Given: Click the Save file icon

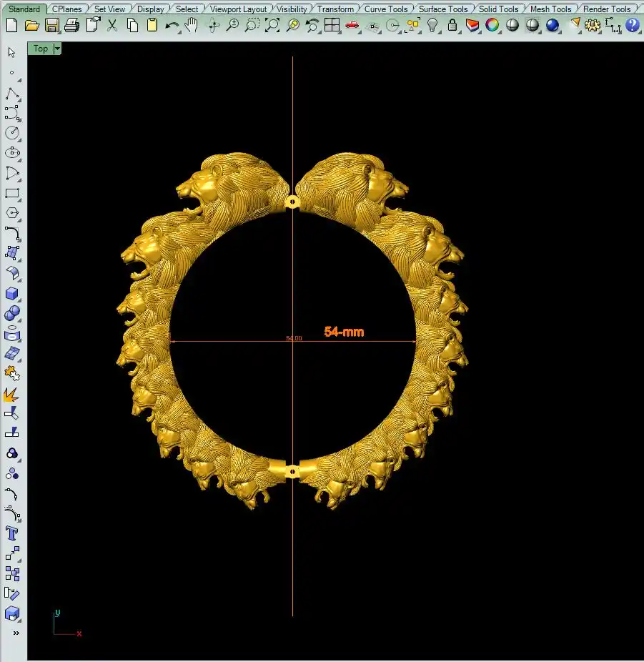Looking at the screenshot, I should [51, 25].
